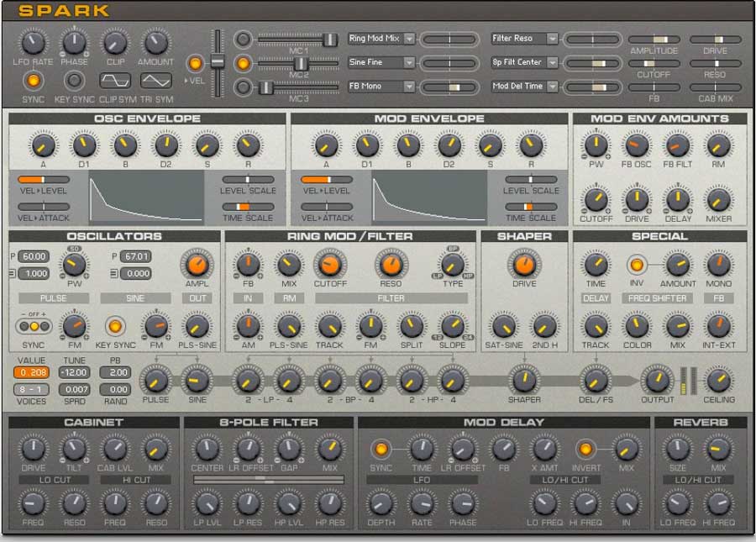Image resolution: width=756 pixels, height=542 pixels.
Task: Click the Reverb SIZE knob
Action: point(677,450)
